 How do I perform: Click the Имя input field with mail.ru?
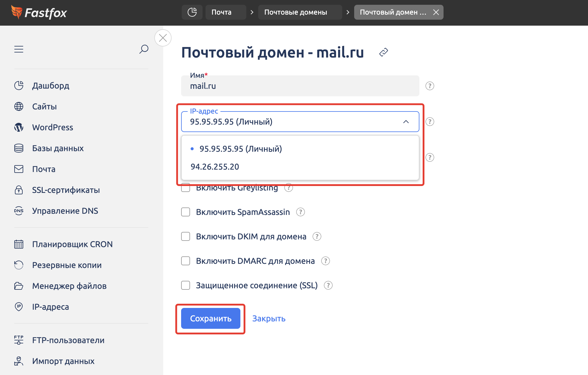click(300, 86)
